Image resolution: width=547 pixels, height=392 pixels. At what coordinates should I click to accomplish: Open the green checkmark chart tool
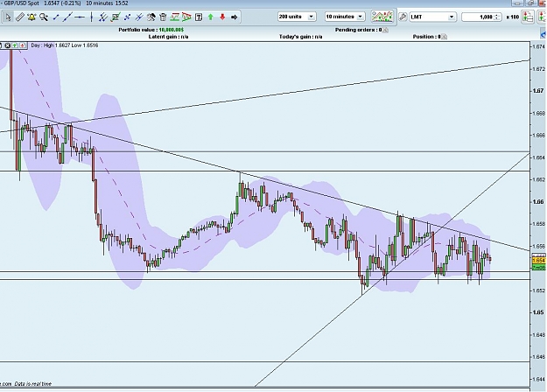[116, 17]
